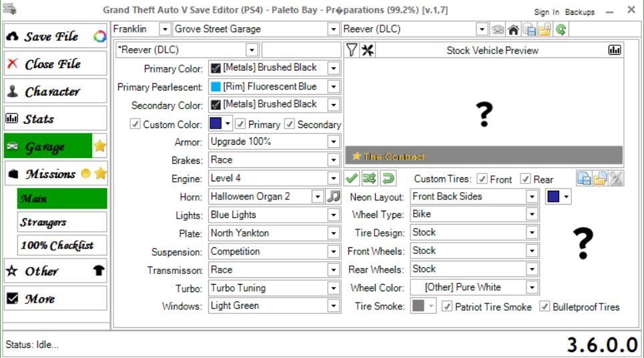The width and height of the screenshot is (644, 358).
Task: Uncheck Custom Tires Front checkbox
Action: (482, 179)
